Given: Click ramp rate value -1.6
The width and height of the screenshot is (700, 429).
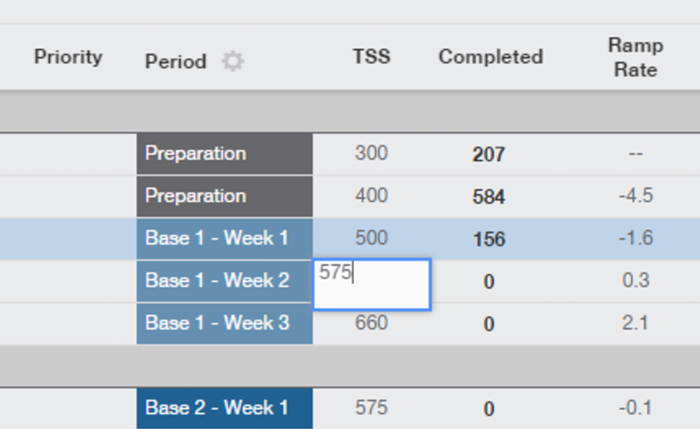Looking at the screenshot, I should point(636,238).
